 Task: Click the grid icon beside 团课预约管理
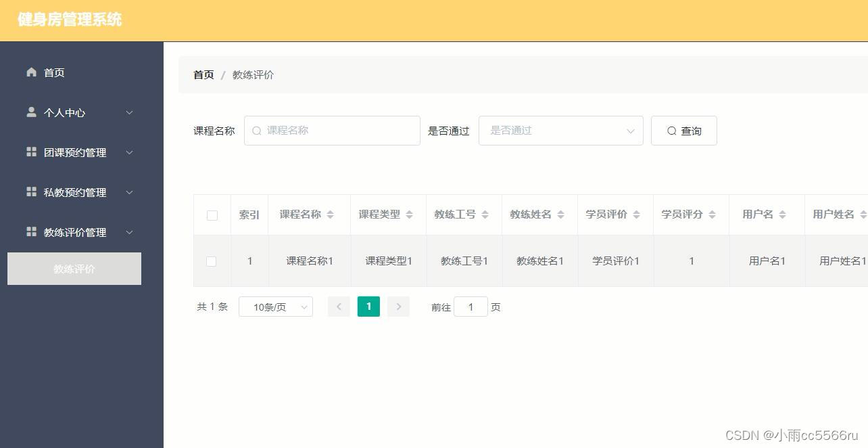coord(31,152)
